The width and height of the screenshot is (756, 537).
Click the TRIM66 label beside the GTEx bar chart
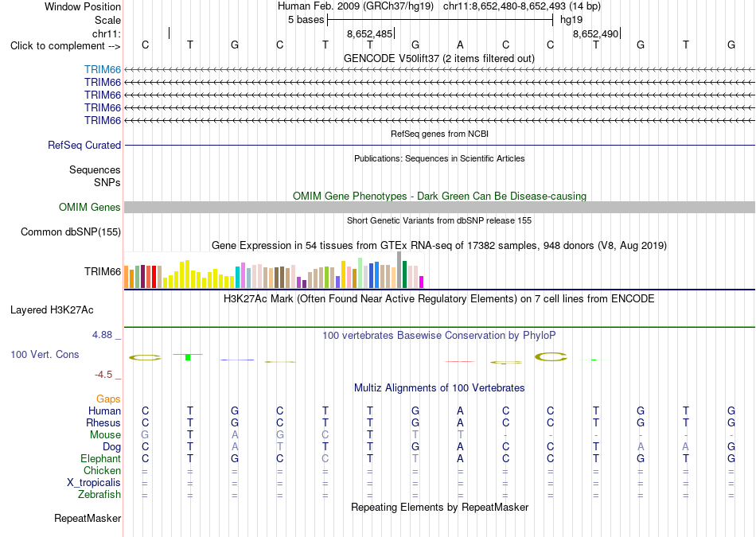point(102,272)
